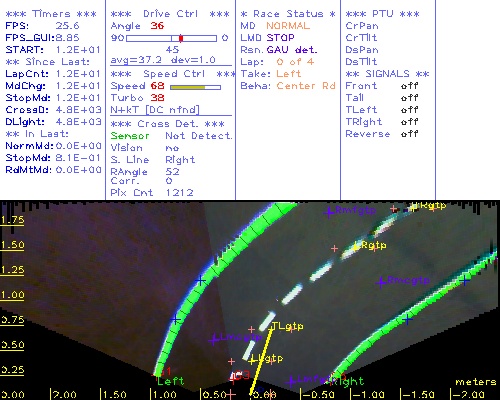This screenshot has height=400, width=500.
Task: Click the Lgtp yellow cross marker
Action: (253, 360)
